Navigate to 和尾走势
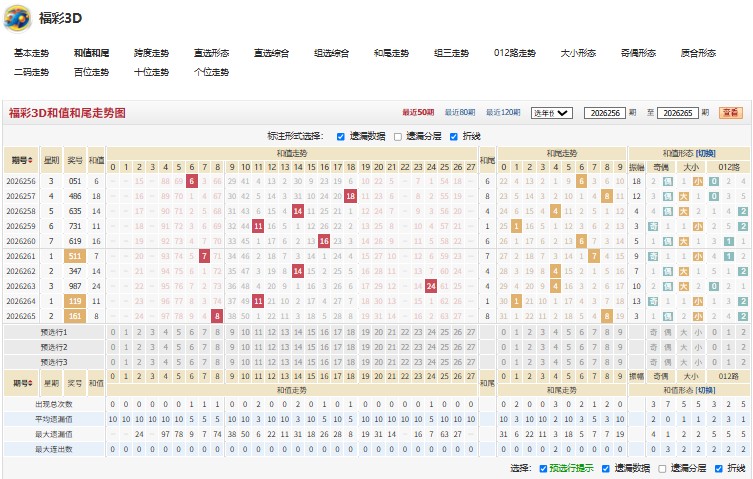 pyautogui.click(x=391, y=53)
